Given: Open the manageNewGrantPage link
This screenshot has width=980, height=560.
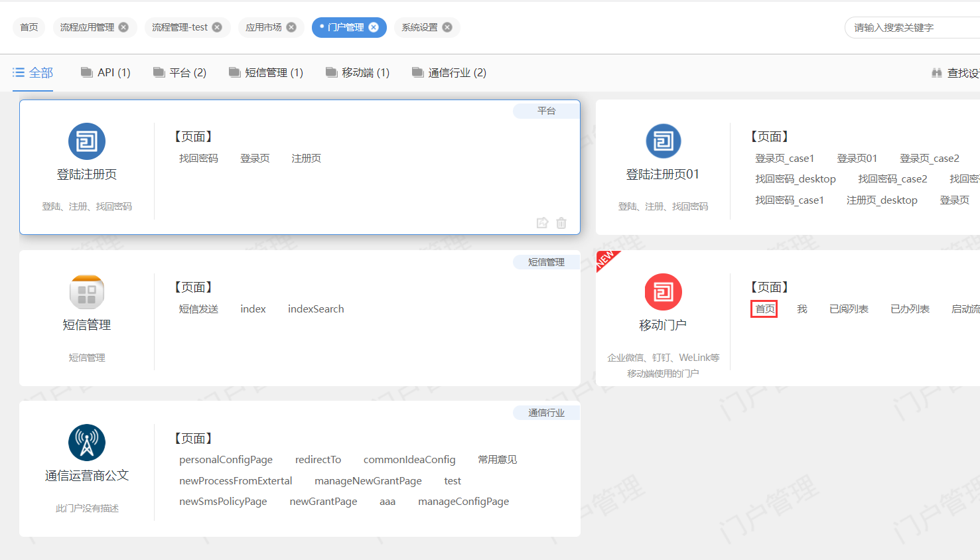Looking at the screenshot, I should point(368,481).
